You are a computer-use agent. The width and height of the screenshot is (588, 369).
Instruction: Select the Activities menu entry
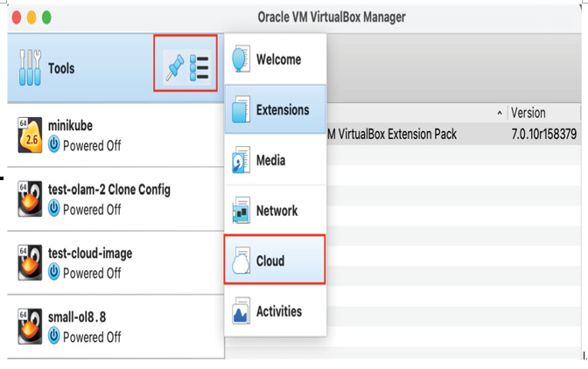(276, 311)
